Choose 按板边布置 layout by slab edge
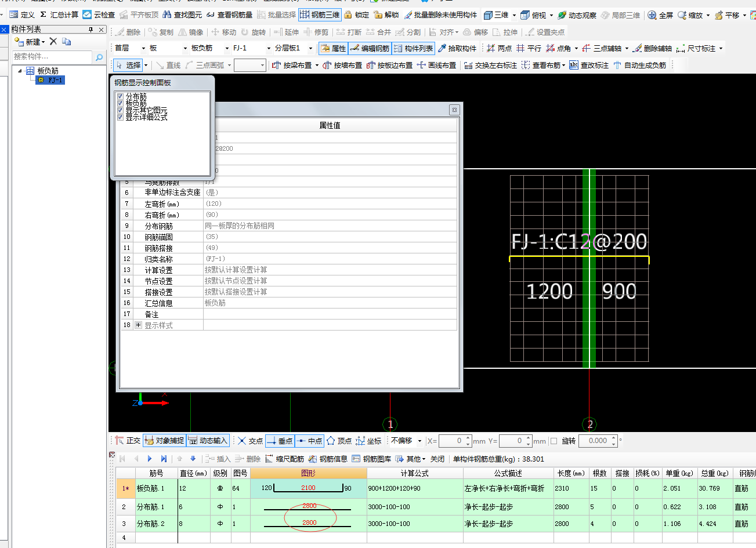Screen dimensions: 756x548 tap(389, 66)
